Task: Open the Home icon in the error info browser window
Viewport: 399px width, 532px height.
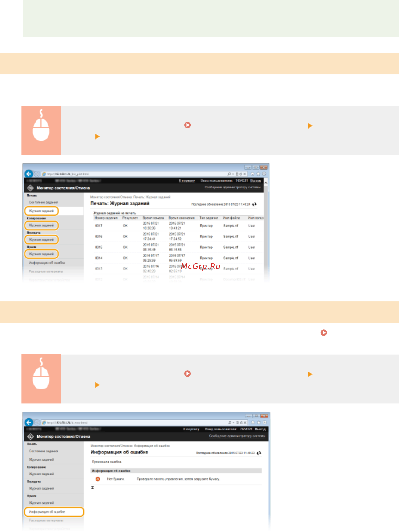Action: (x=253, y=422)
